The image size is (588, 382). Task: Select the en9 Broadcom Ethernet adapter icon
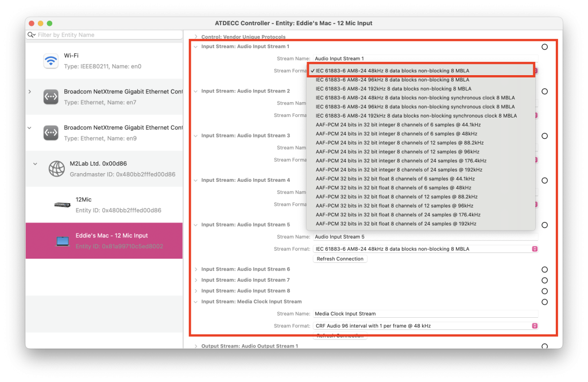[51, 133]
